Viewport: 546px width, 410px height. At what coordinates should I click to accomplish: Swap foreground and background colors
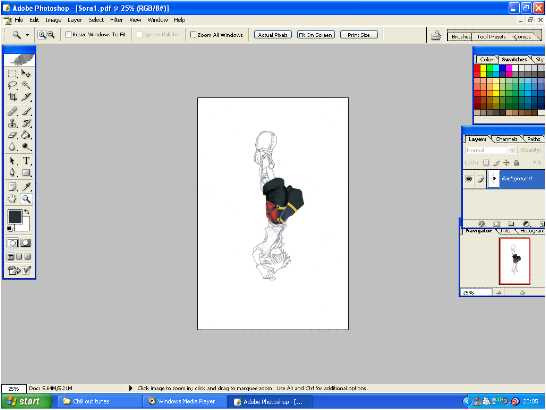tap(27, 212)
